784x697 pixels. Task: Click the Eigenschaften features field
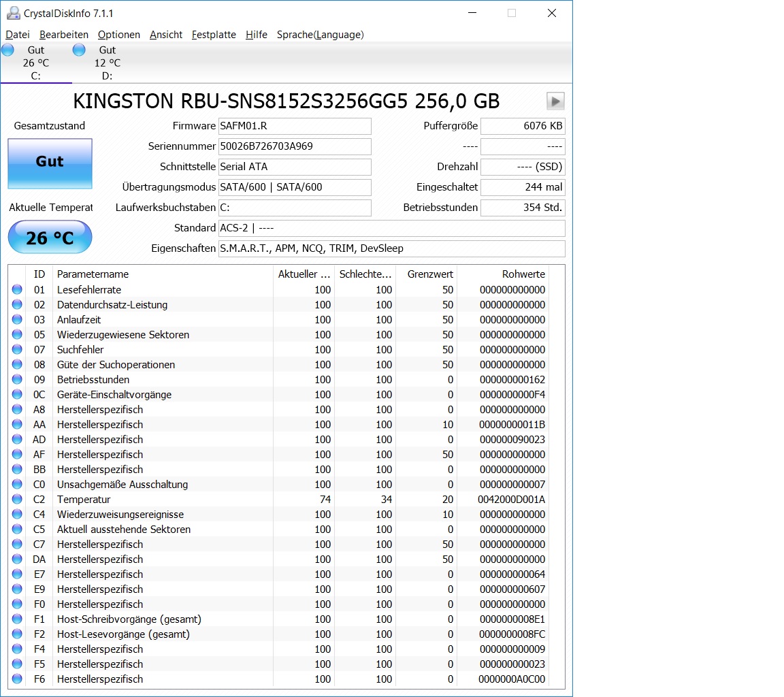[391, 248]
